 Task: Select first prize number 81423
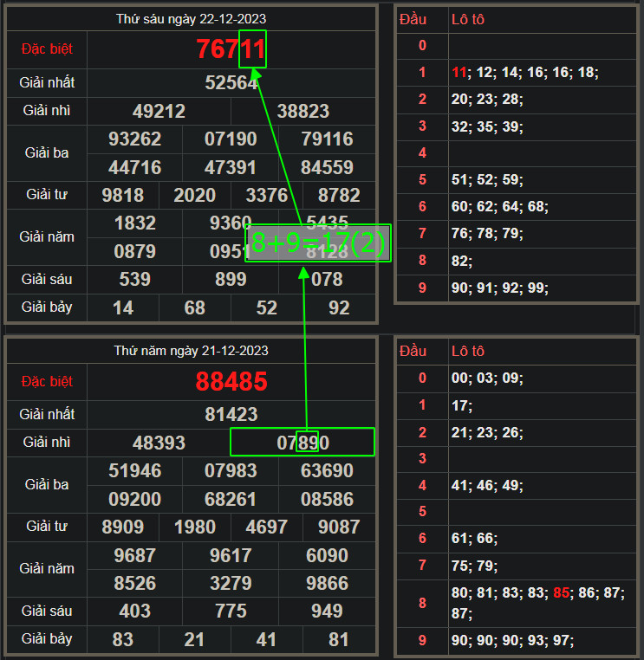(231, 415)
